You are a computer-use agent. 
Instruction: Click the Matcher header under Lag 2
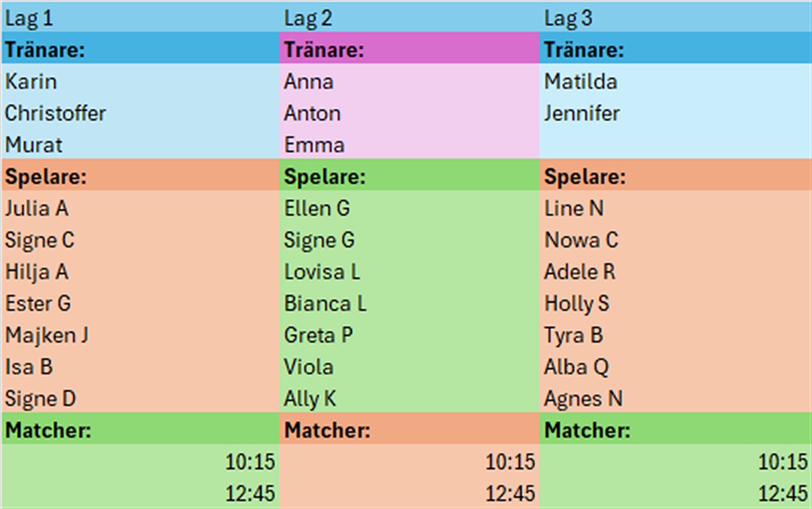pos(409,430)
